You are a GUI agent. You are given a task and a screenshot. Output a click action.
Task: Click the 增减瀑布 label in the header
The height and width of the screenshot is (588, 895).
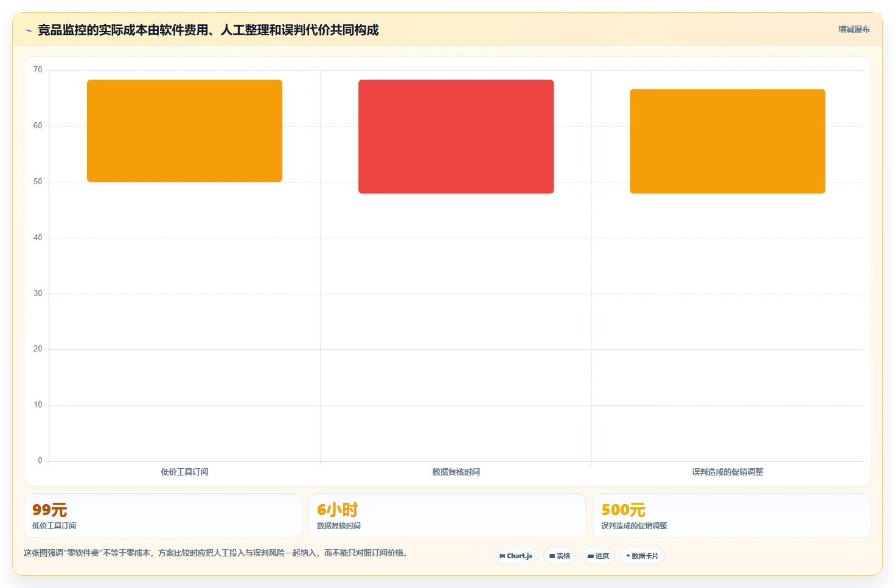(854, 29)
